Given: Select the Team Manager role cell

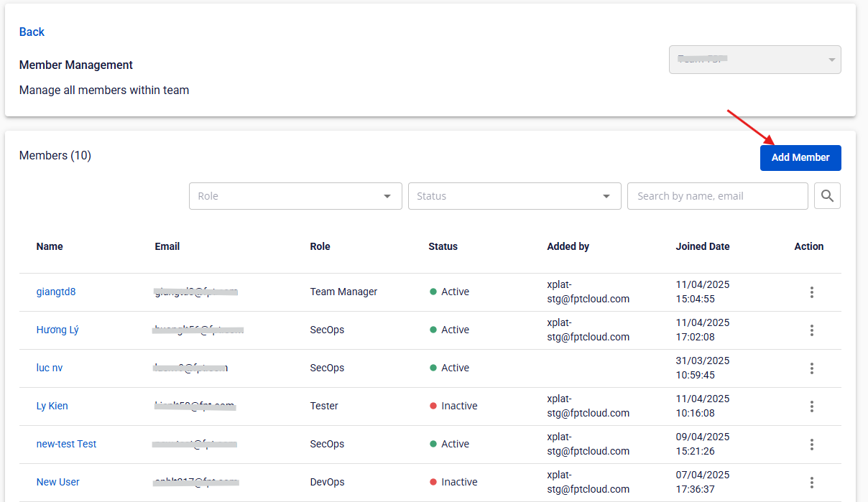Looking at the screenshot, I should [343, 292].
